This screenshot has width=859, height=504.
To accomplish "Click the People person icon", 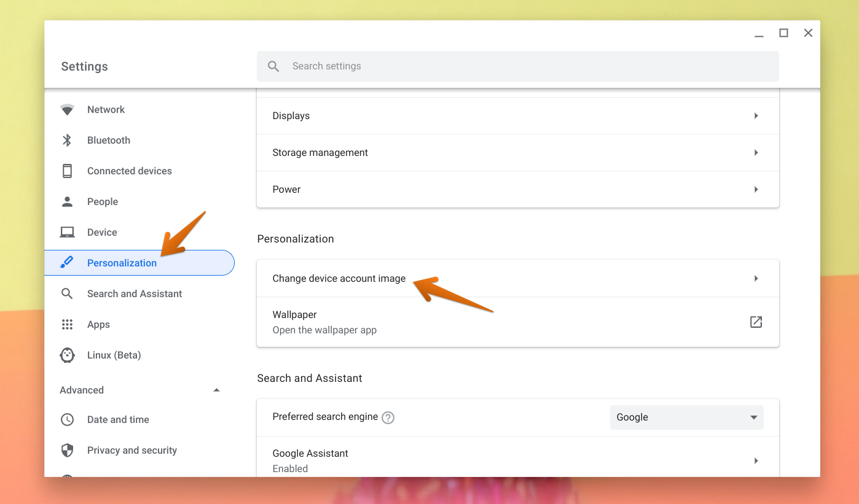I will 67,202.
